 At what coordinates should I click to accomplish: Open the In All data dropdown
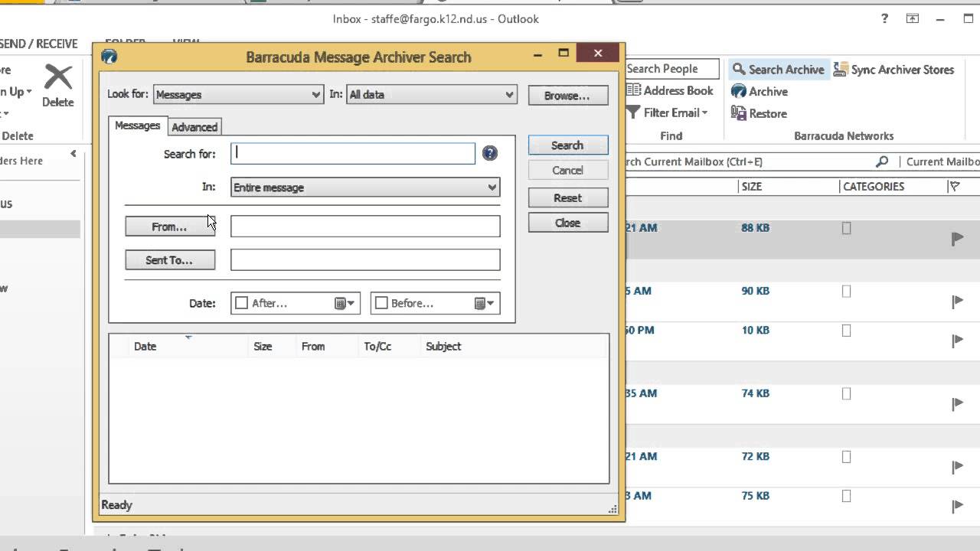(432, 95)
